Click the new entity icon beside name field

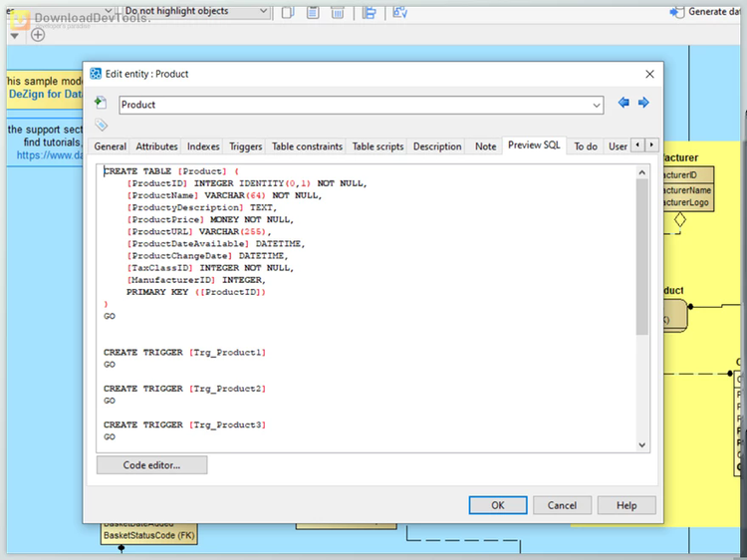[101, 102]
